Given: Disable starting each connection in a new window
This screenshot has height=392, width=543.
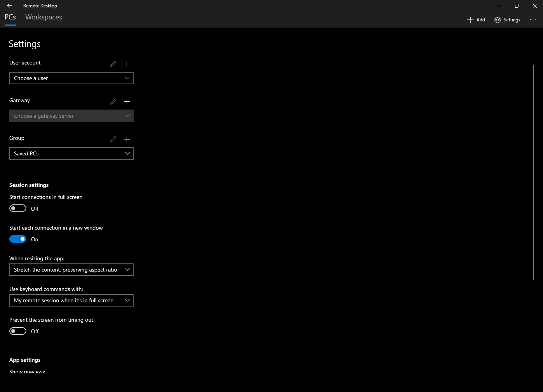Looking at the screenshot, I should [17, 239].
